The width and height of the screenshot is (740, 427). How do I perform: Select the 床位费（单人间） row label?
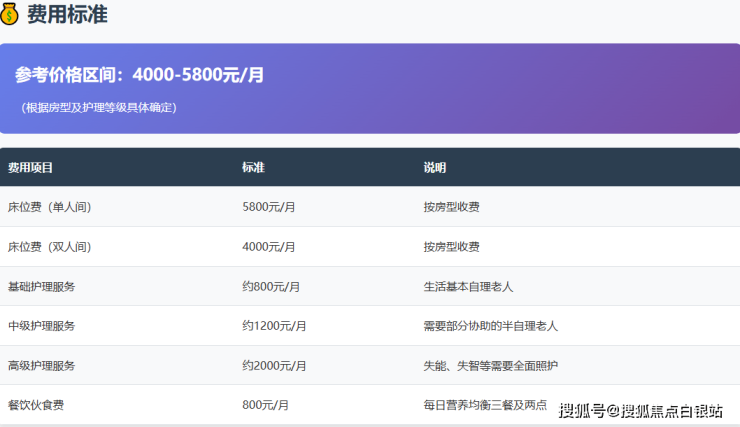tap(50, 207)
